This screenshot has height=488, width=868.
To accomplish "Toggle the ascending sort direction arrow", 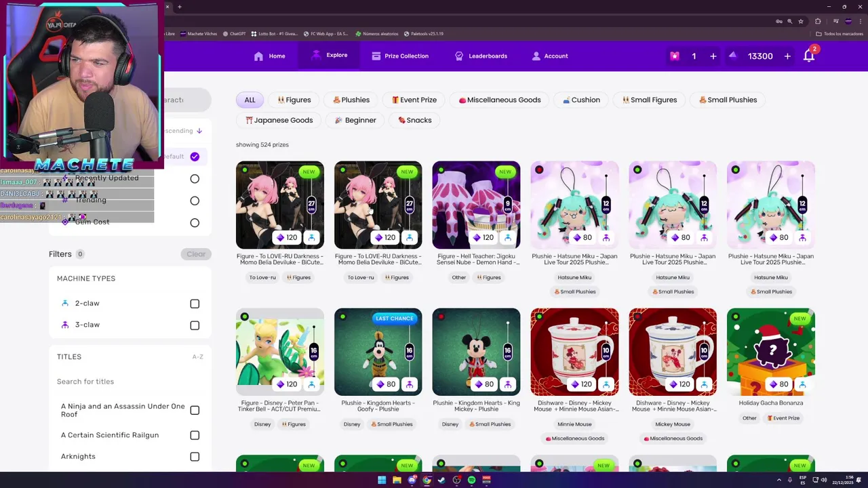I will tap(199, 131).
